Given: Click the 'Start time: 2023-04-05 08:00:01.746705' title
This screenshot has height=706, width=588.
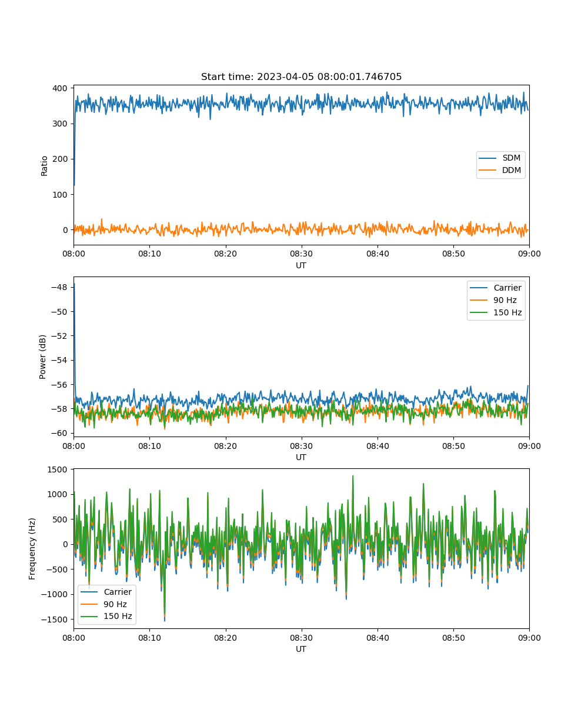Looking at the screenshot, I should tap(301, 77).
